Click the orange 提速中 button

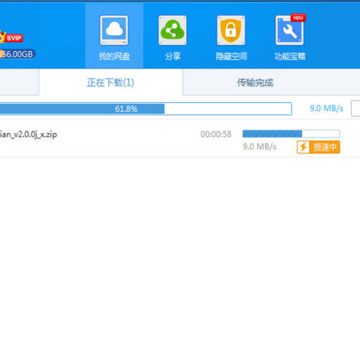(318, 147)
